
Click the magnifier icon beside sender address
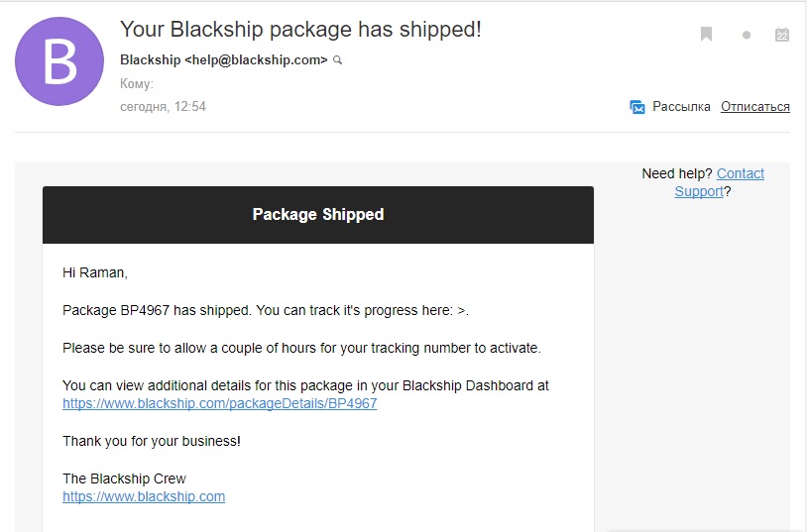338,60
